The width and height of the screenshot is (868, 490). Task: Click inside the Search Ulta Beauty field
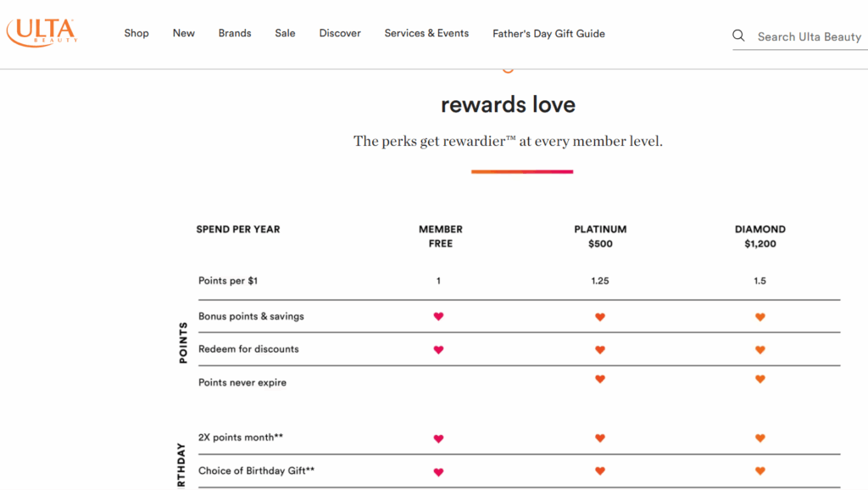[x=805, y=36]
